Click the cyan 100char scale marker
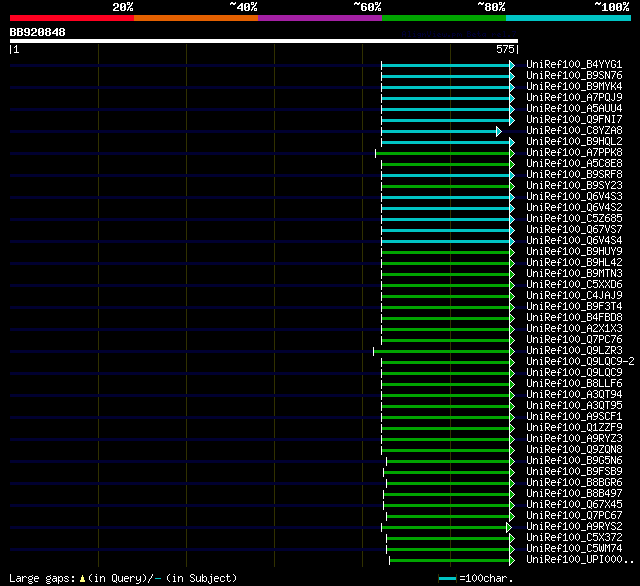 click(447, 579)
